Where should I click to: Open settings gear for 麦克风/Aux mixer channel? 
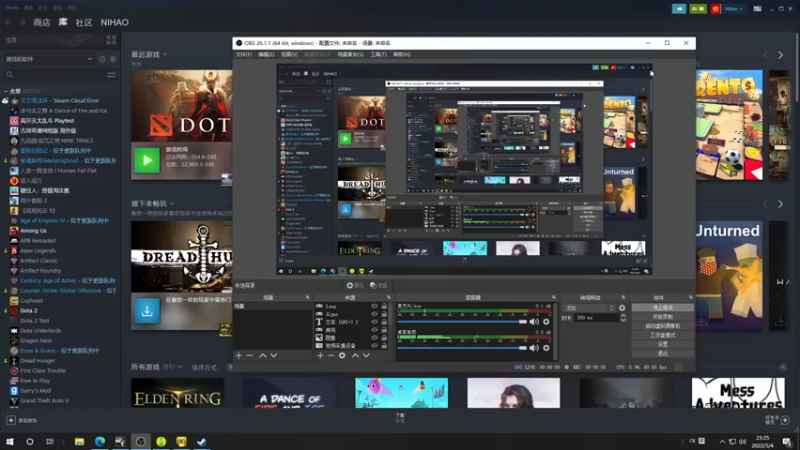[x=546, y=322]
